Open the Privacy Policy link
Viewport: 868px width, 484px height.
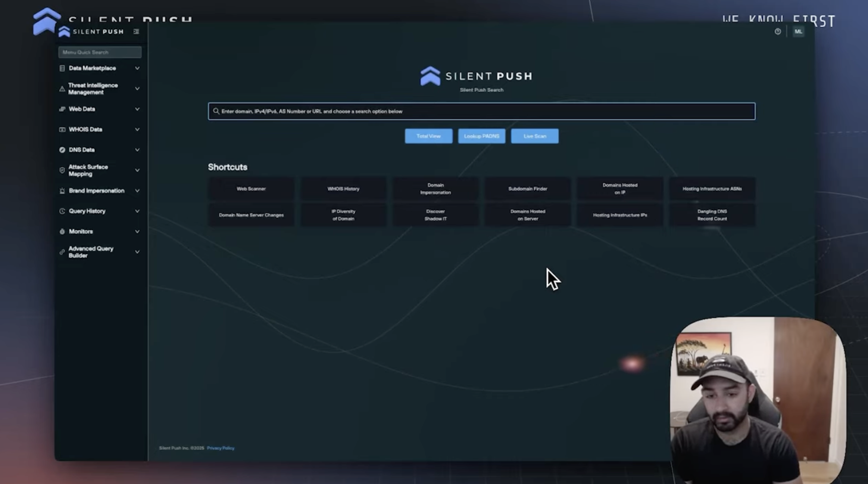pos(221,448)
